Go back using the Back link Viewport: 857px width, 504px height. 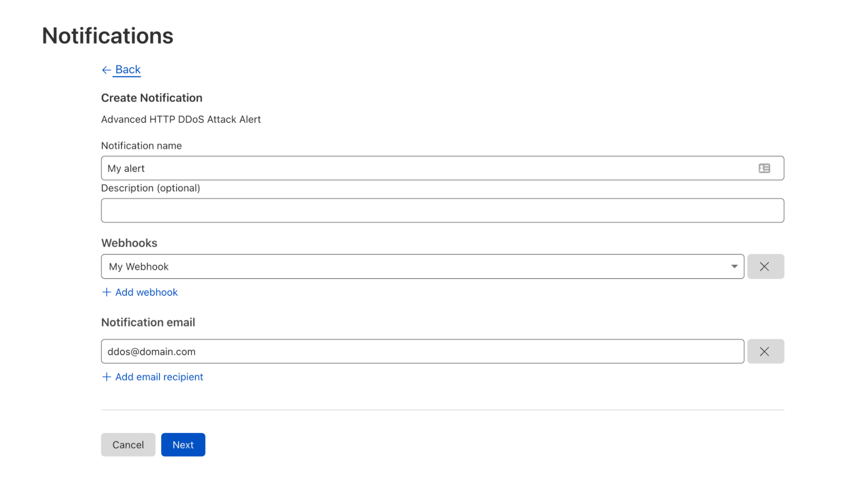point(128,69)
